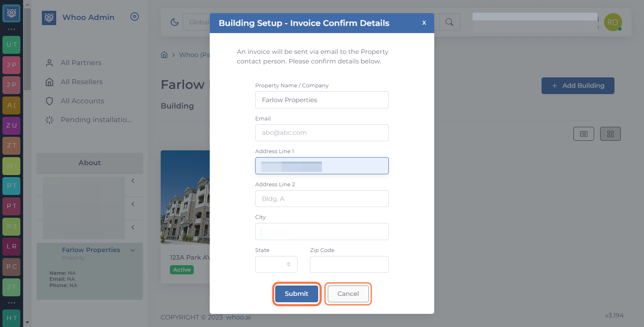Click the target circle icon beside Whoo Admin
This screenshot has height=327, width=644.
click(x=135, y=17)
